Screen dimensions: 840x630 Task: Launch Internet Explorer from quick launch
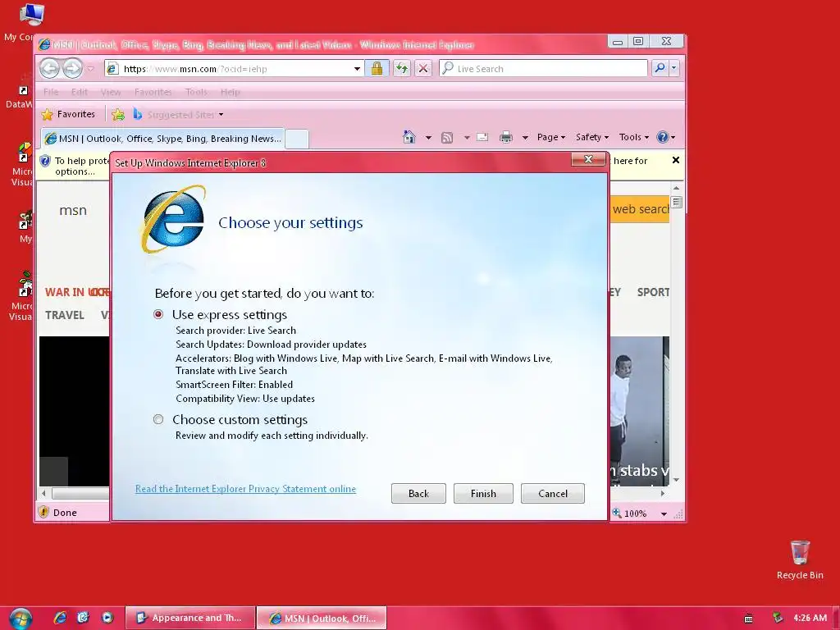click(x=60, y=618)
